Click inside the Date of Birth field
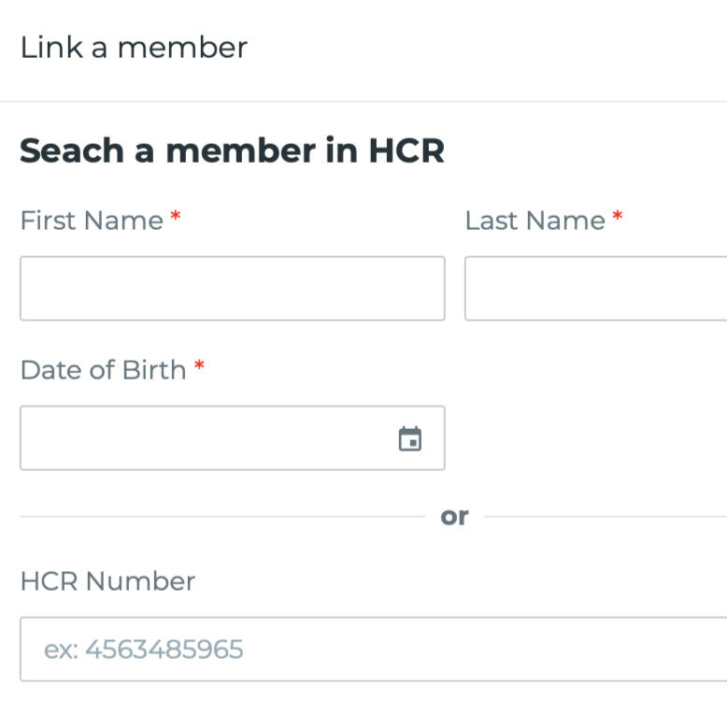The image size is (727, 728). click(233, 437)
